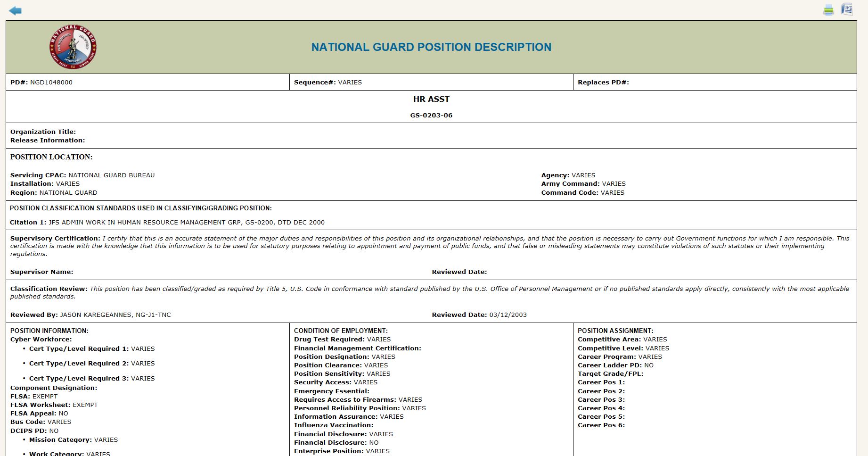This screenshot has height=456, width=868.
Task: Click the Position Information section header
Action: (49, 331)
